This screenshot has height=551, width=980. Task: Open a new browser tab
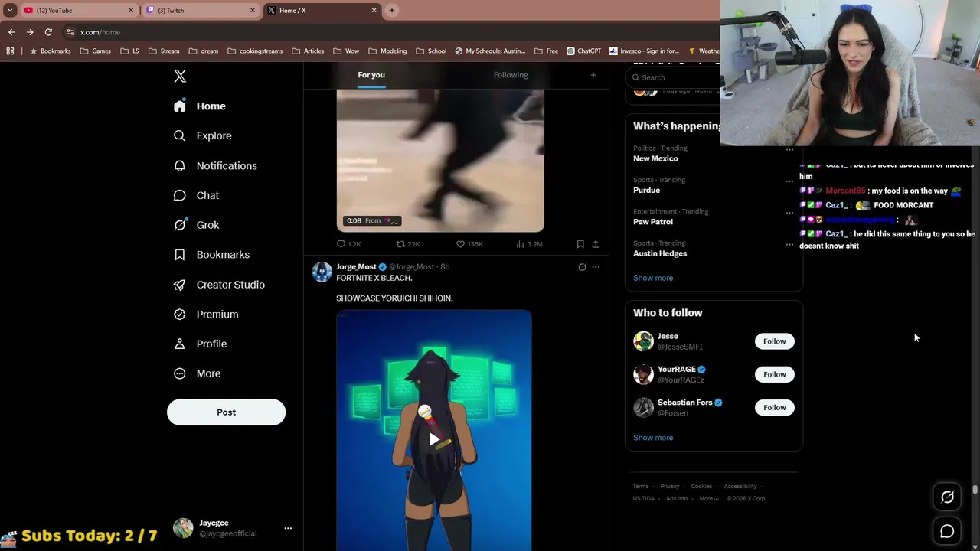(x=392, y=10)
